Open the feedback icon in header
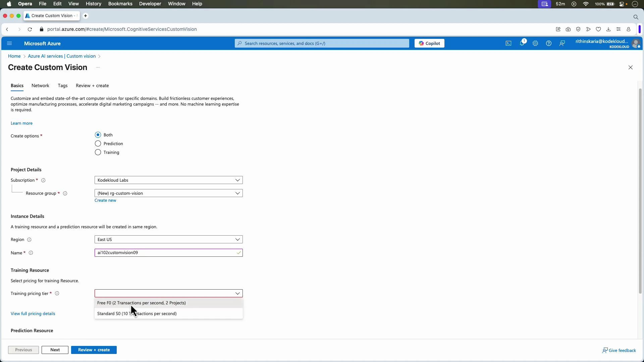 (x=562, y=43)
